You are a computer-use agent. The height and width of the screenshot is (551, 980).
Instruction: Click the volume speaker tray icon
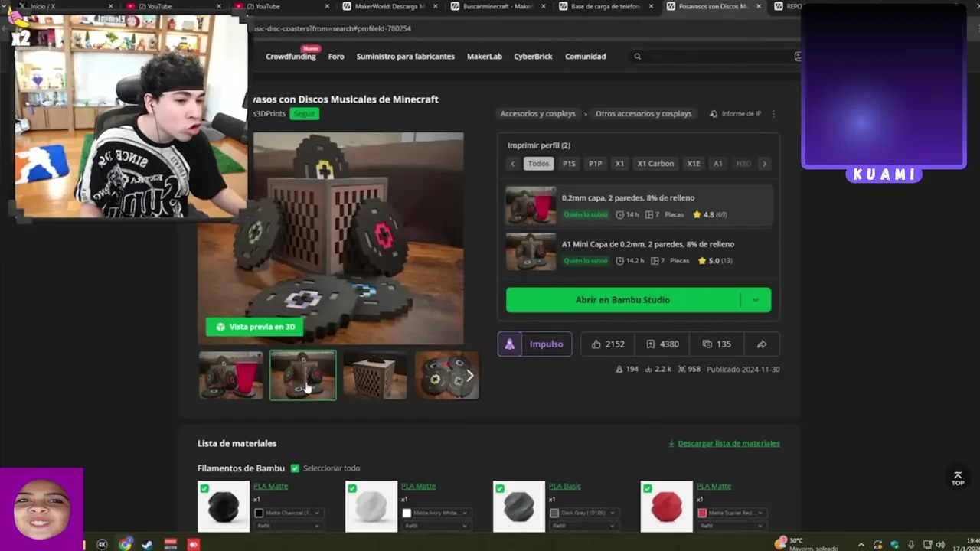pyautogui.click(x=940, y=545)
